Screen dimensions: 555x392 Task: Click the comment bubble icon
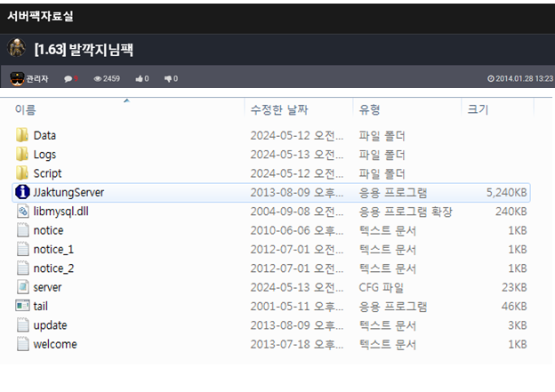click(x=68, y=79)
